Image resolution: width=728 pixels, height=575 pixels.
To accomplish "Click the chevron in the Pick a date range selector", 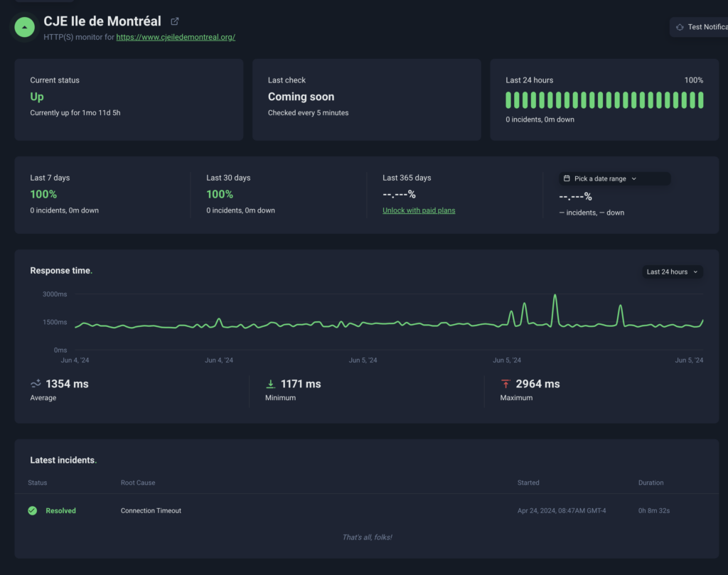I will (634, 179).
